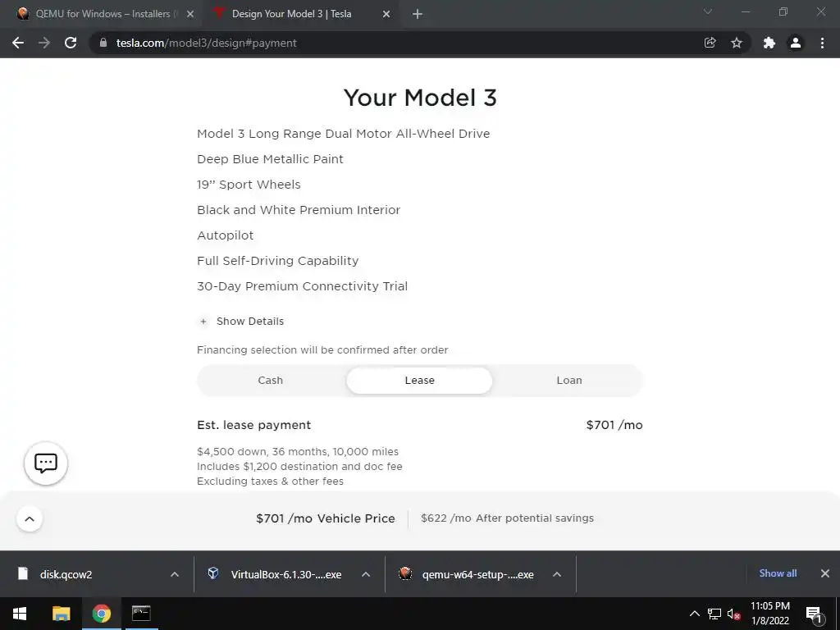Click the $701 /mo lease amount
840x630 pixels.
(614, 425)
